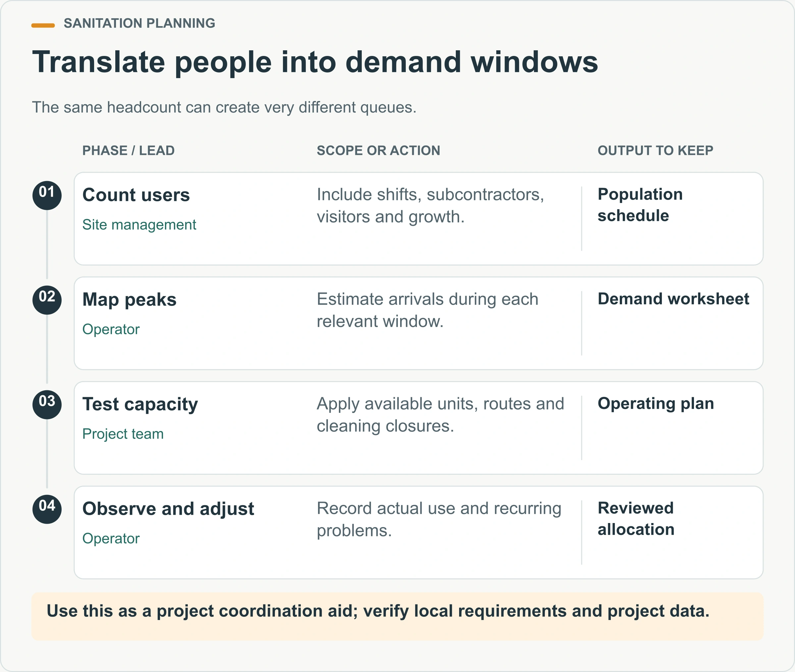The image size is (795, 672).
Task: Click the 02 step number badge
Action: [47, 300]
